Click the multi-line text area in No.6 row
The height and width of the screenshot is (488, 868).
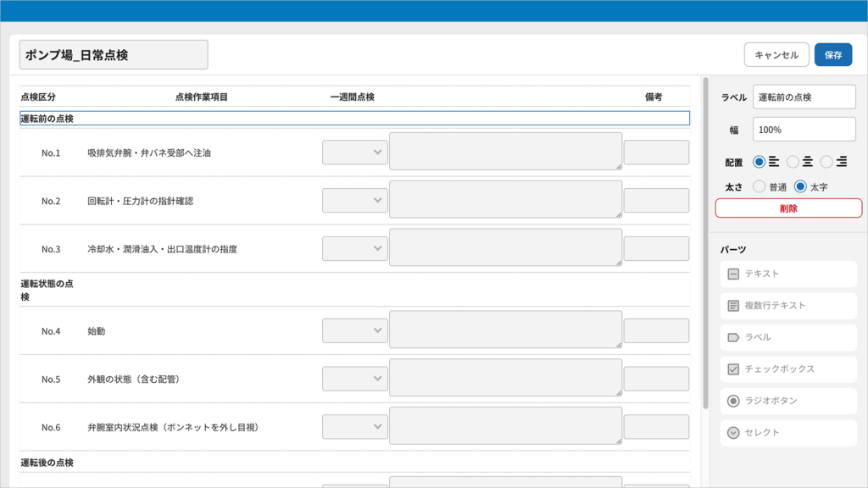pyautogui.click(x=505, y=425)
